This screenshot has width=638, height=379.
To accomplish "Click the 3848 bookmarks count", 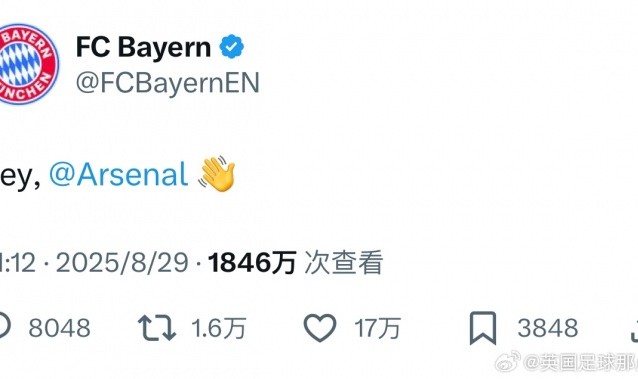I will point(548,328).
